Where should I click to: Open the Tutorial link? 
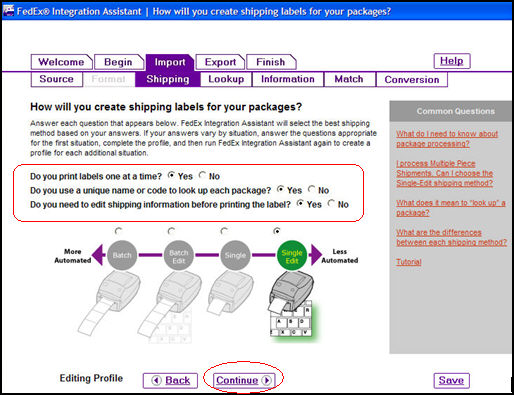click(x=409, y=262)
